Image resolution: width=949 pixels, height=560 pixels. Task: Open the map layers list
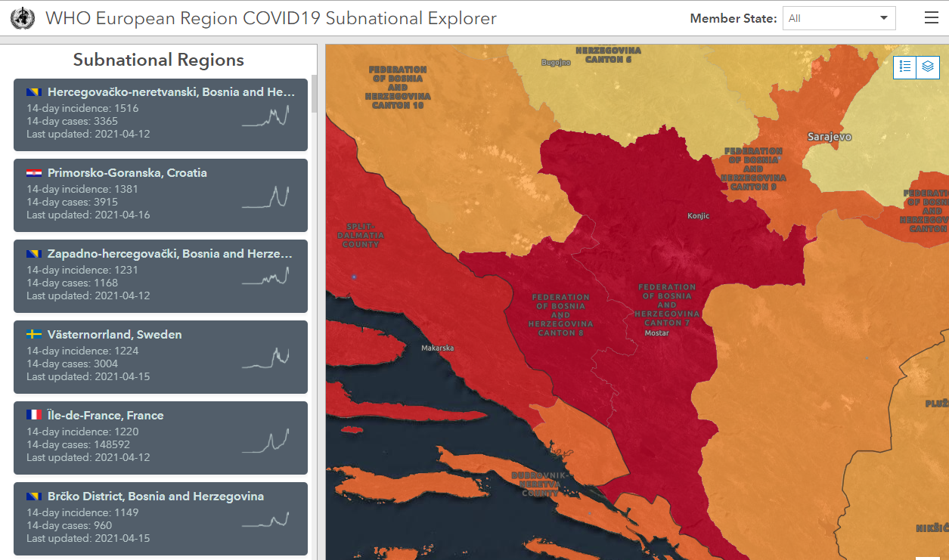tap(928, 67)
